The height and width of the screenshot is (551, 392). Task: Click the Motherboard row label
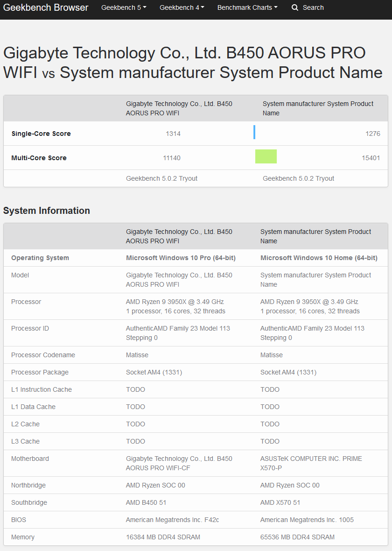(x=30, y=459)
